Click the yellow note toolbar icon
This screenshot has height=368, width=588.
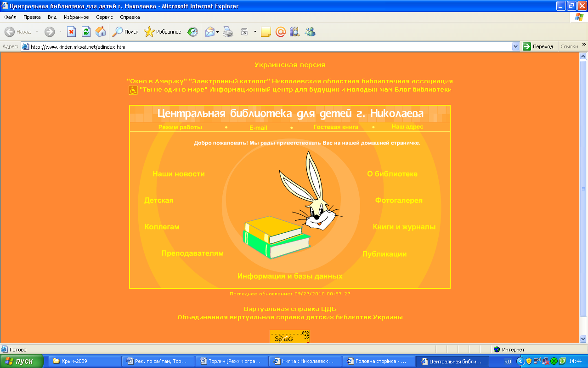point(266,32)
